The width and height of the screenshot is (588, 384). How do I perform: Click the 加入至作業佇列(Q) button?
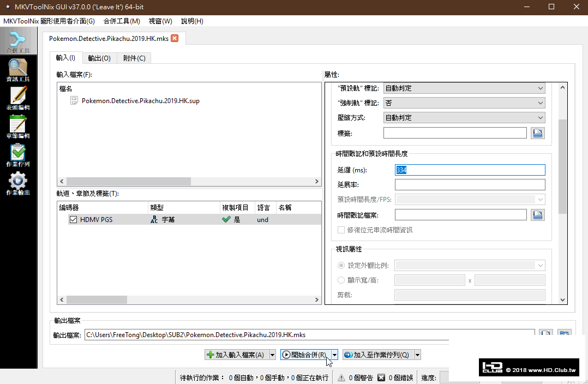(378, 355)
